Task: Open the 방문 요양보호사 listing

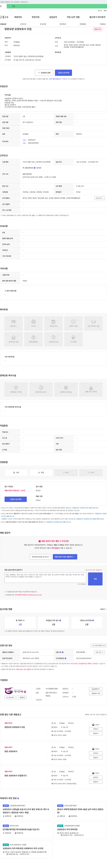Action: [x=11, y=751]
